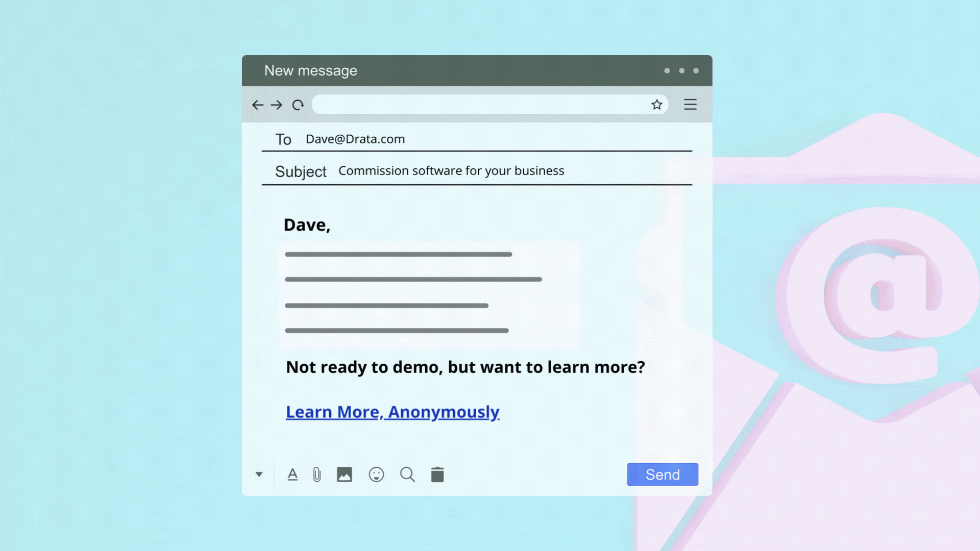Open Learn More, Anonymously link
The width and height of the screenshot is (980, 551).
point(392,412)
